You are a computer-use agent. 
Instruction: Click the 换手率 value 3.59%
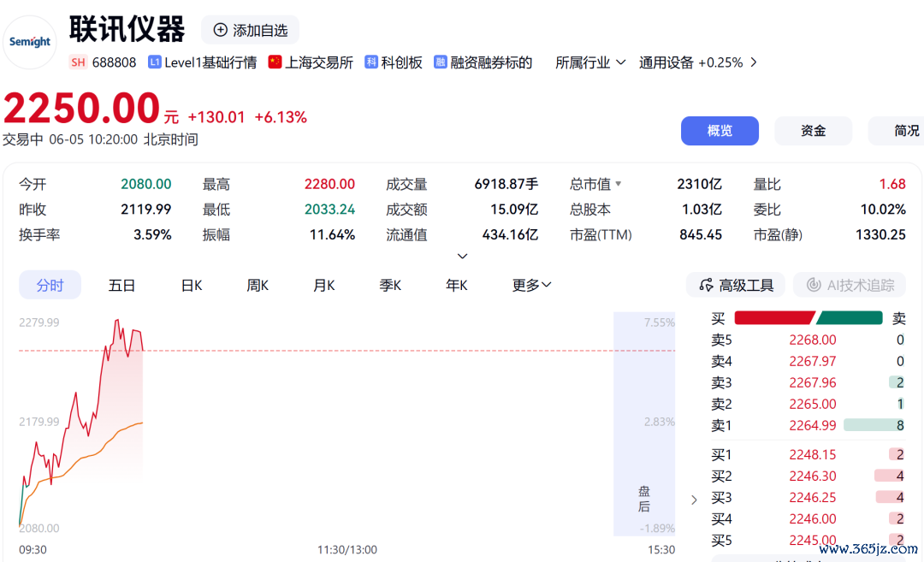(x=152, y=234)
